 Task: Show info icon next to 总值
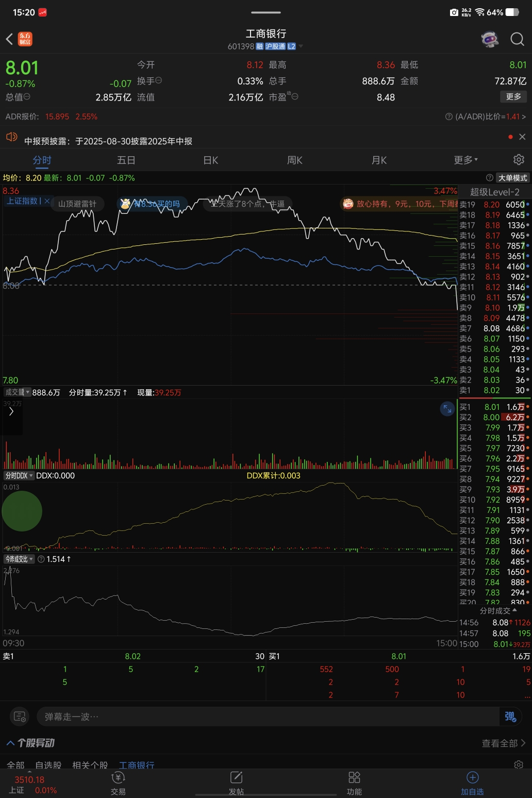click(x=27, y=96)
